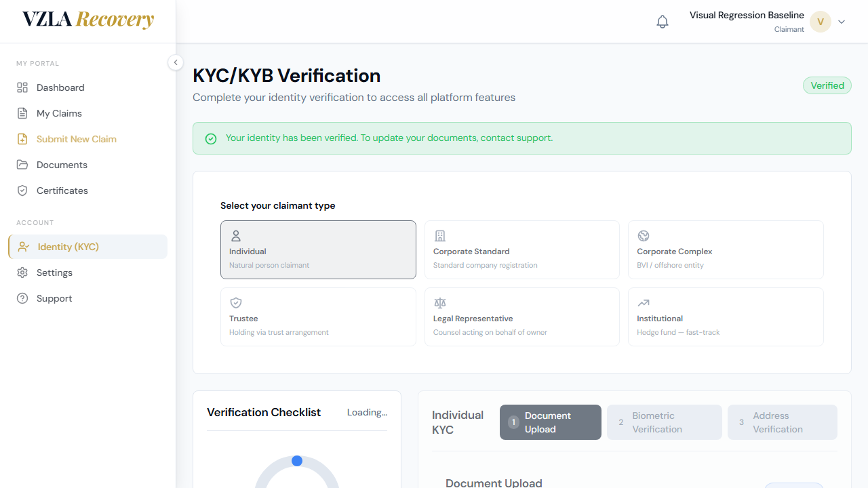Click the Institutional trending-up icon
This screenshot has height=488, width=868.
pos(644,303)
